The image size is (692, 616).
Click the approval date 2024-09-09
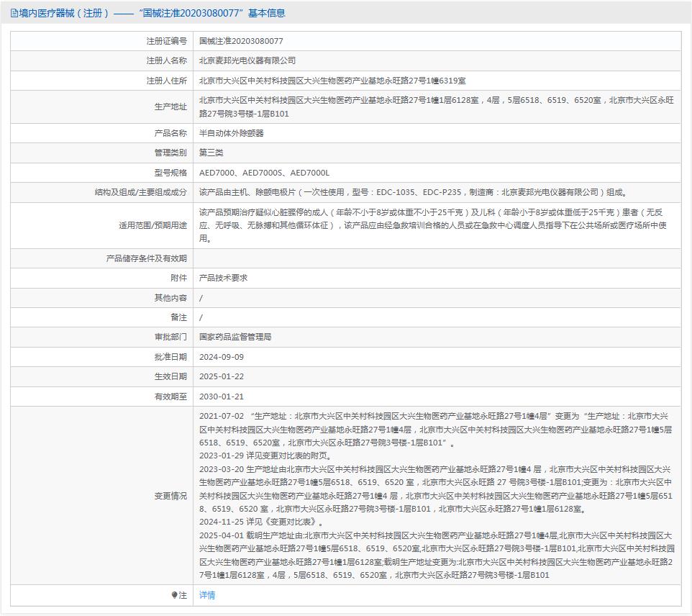222,357
